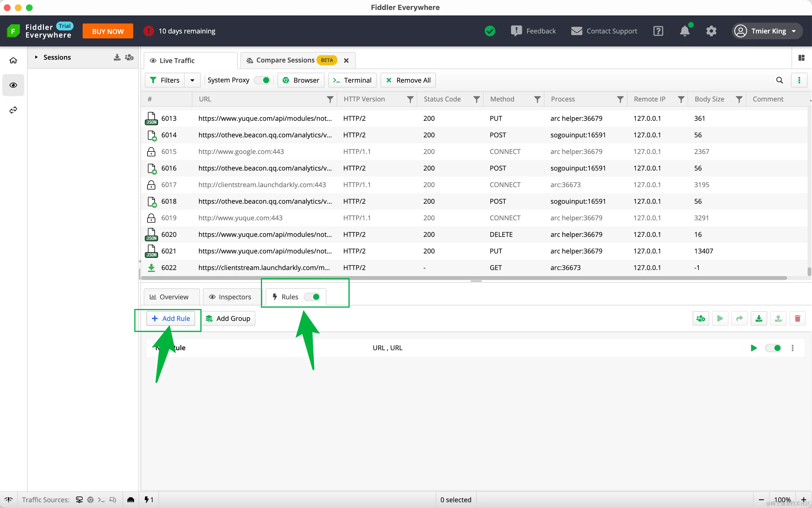Expand the Sessions tree section
The width and height of the screenshot is (812, 508).
coord(36,57)
